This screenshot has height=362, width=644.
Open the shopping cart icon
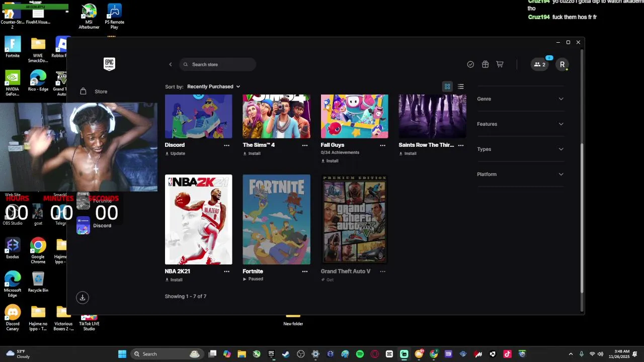click(500, 64)
